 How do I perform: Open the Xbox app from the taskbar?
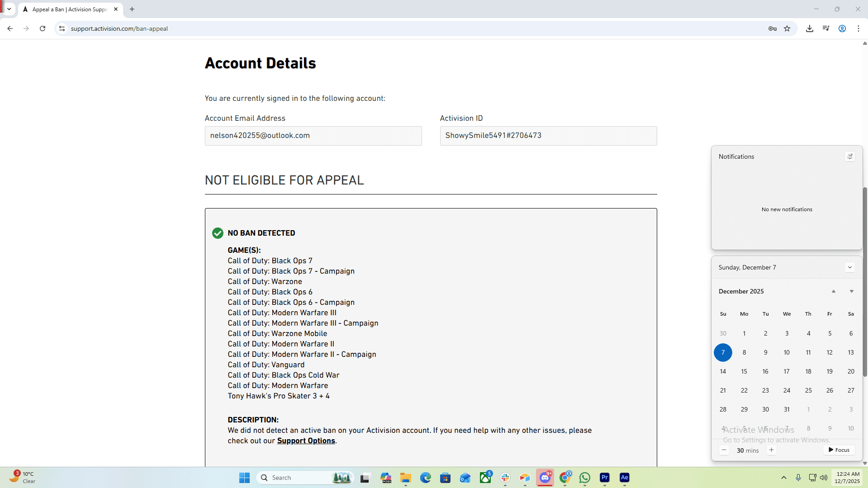point(485,478)
